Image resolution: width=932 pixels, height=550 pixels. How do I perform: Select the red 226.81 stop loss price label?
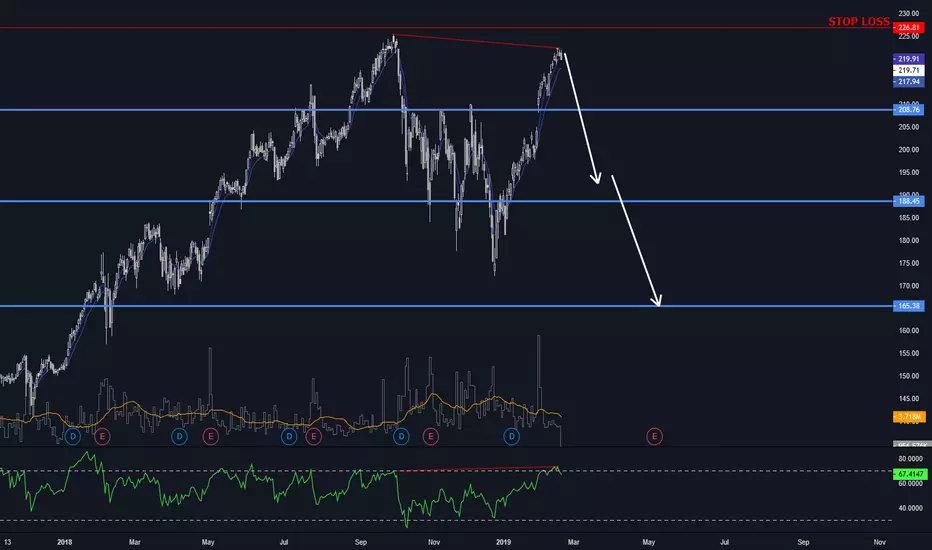coord(909,27)
